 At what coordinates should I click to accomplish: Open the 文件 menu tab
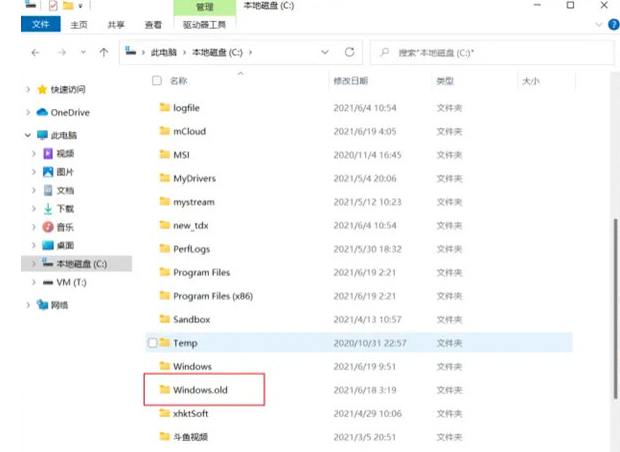coord(41,24)
